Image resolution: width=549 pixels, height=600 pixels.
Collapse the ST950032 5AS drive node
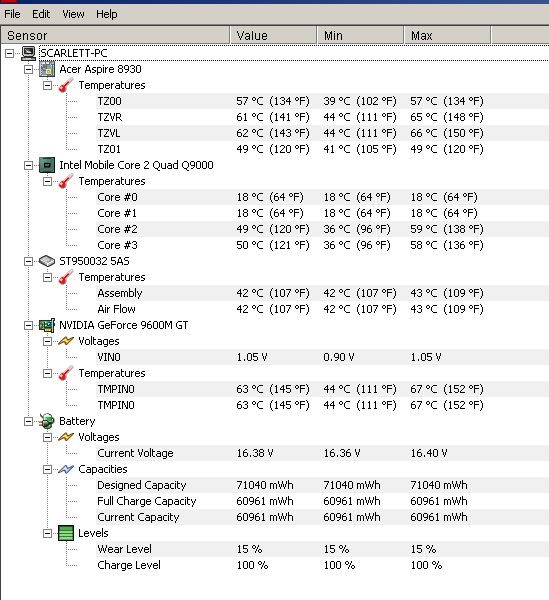[x=28, y=261]
